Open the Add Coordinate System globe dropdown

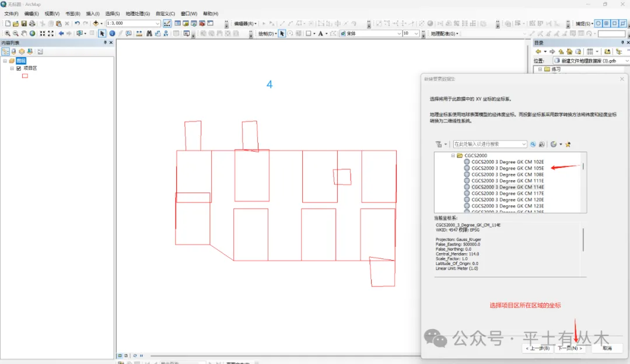pos(561,144)
